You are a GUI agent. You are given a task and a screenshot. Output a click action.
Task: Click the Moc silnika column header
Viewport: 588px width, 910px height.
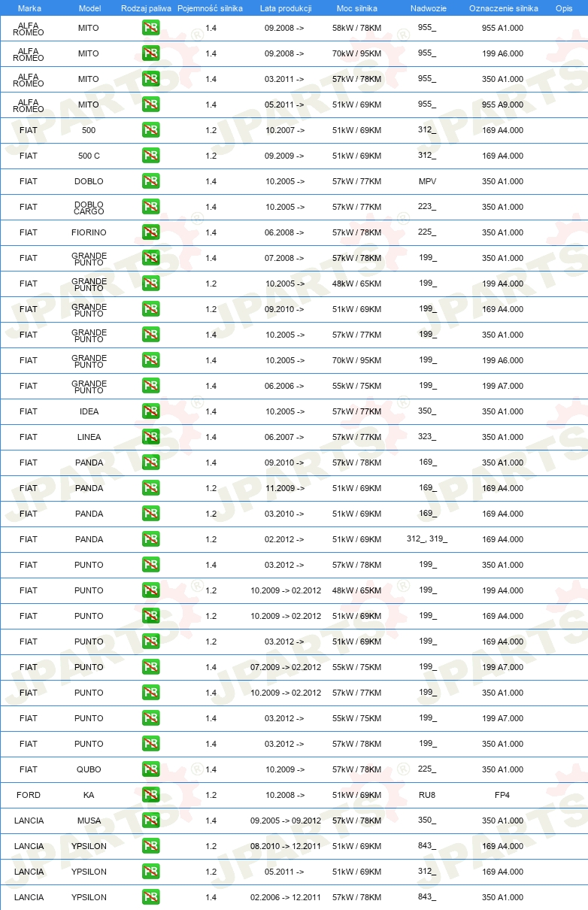[x=356, y=8]
